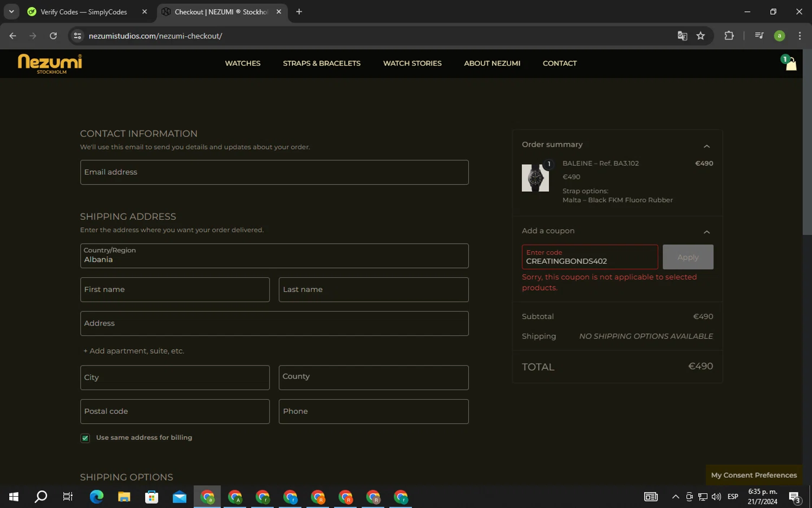Open the Google Translate icon in address bar
Screen dimensions: 812x508
tap(682, 36)
